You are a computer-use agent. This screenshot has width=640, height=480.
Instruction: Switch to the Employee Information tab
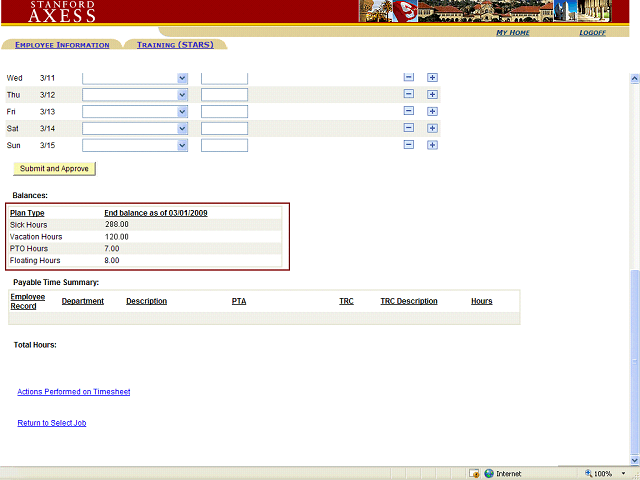click(x=62, y=45)
